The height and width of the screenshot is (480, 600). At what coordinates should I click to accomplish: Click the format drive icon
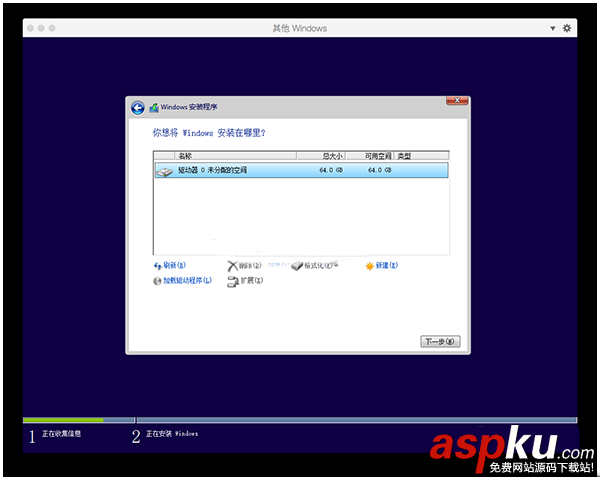pyautogui.click(x=297, y=266)
